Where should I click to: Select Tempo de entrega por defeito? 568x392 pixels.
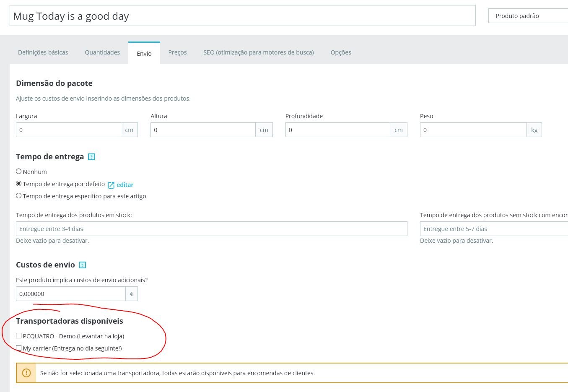[x=19, y=184]
